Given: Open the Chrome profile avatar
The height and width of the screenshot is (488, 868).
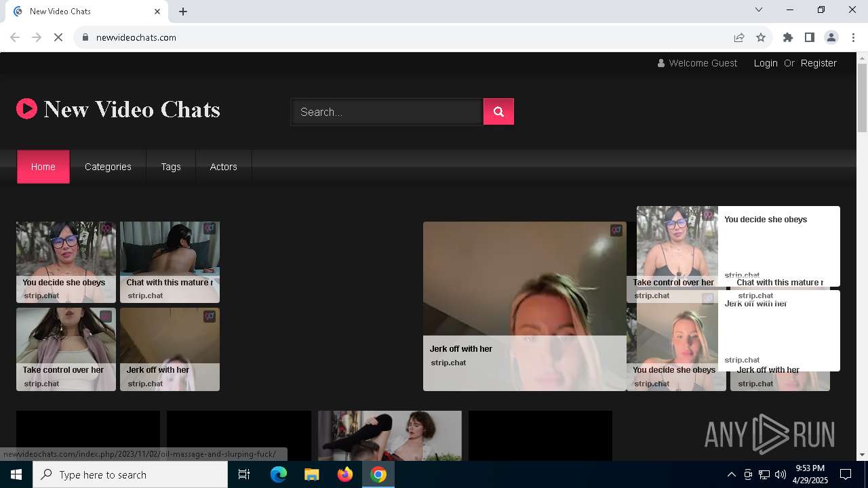Looking at the screenshot, I should (831, 37).
